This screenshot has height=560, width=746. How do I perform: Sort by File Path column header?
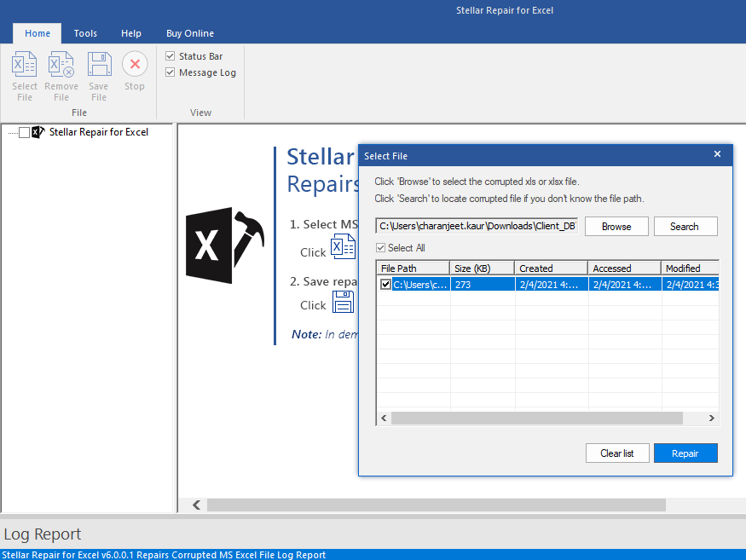(413, 268)
